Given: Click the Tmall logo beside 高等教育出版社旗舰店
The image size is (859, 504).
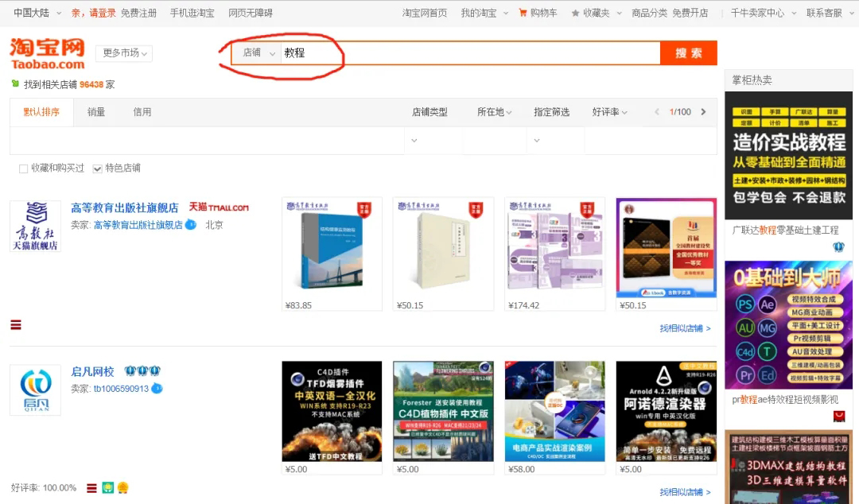Looking at the screenshot, I should click(219, 207).
